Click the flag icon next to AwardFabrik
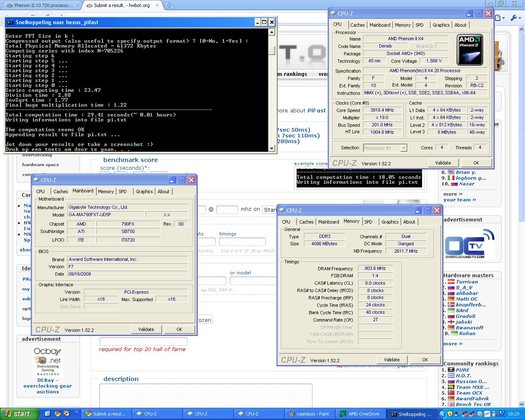Viewport: 525px width, 420px height. (x=451, y=399)
